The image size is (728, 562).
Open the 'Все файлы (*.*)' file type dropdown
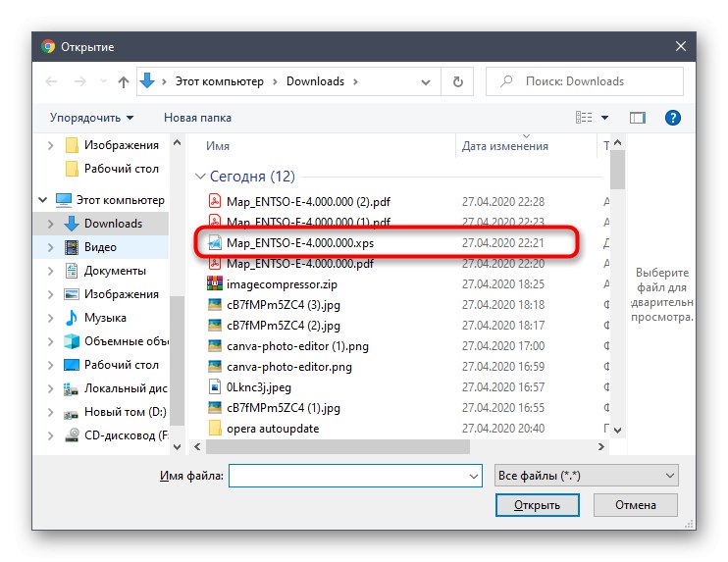click(587, 476)
